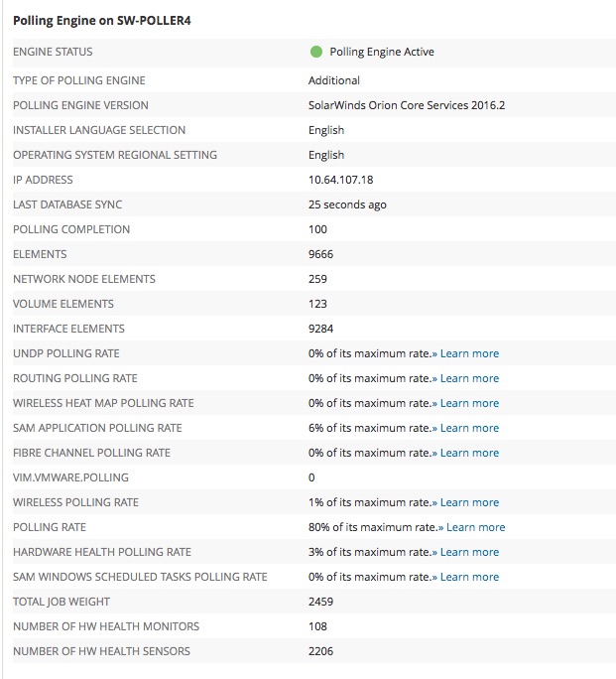Viewport: 616px width, 679px height.
Task: Open Learn more for Routing Polling Rate
Action: (x=469, y=378)
